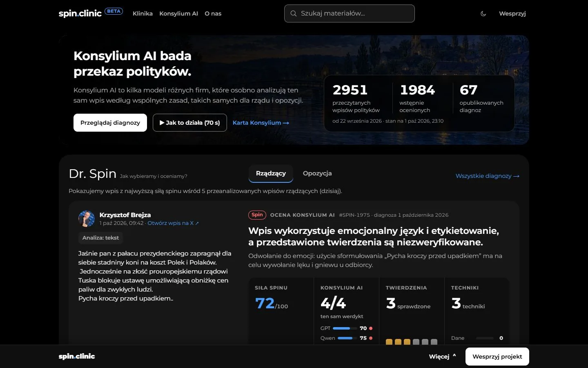Open the O nas menu item
This screenshot has height=368, width=588.
213,13
